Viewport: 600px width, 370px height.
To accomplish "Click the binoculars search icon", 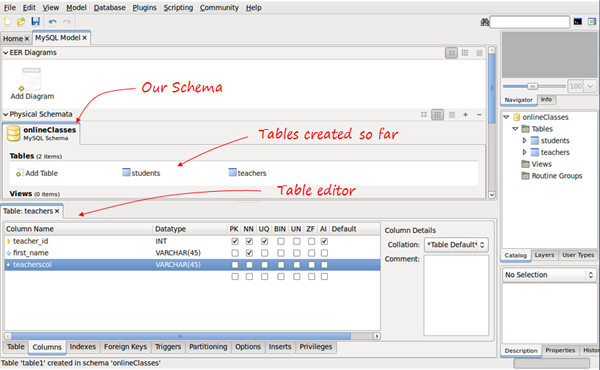I will 485,22.
